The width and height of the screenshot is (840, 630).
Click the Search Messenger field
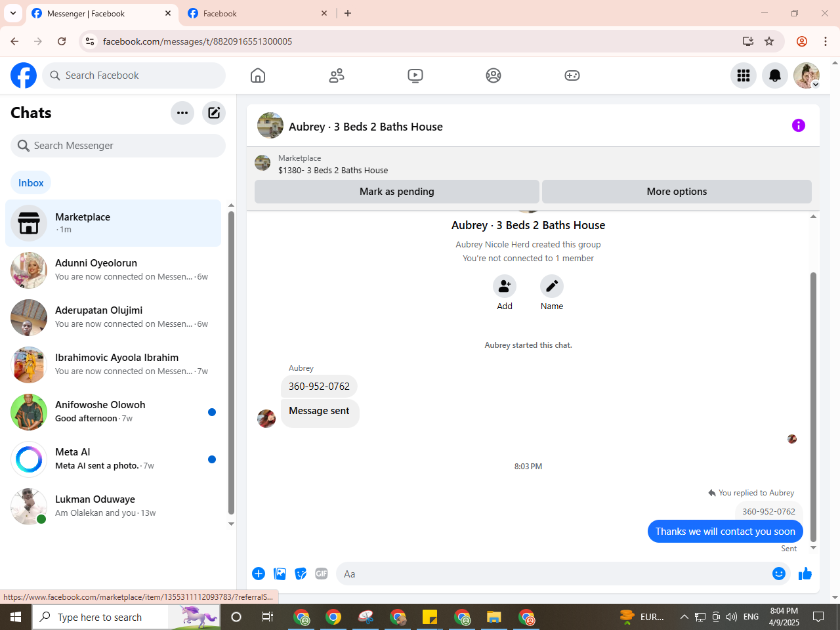click(x=118, y=146)
